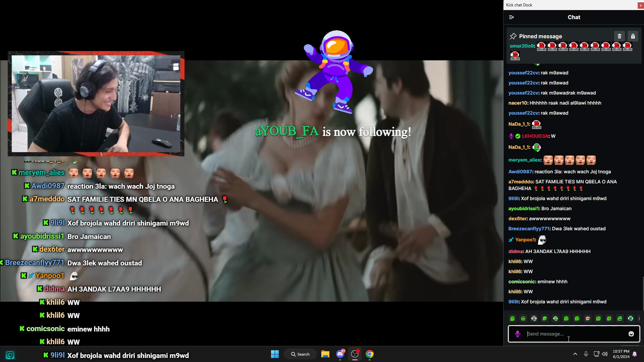Viewport: 644px width, 362px height.
Task: Open the clock and date flyout
Action: 621,354
